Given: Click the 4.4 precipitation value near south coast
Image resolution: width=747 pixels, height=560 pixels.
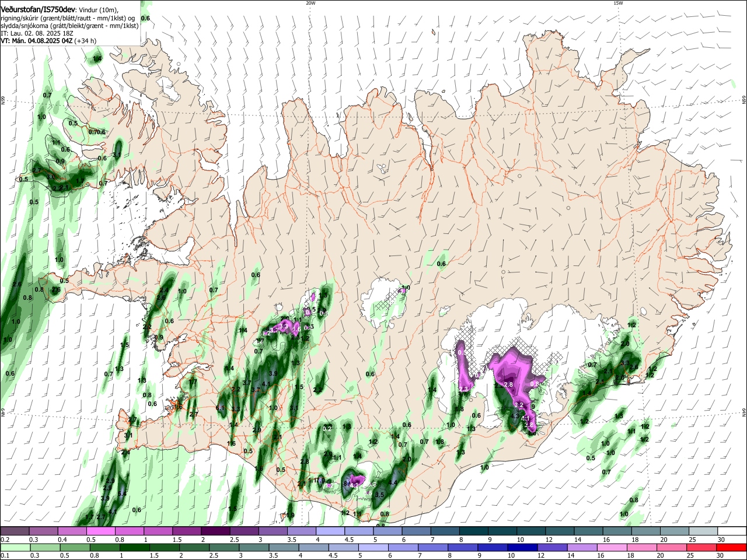Looking at the screenshot, I should click(x=393, y=482).
